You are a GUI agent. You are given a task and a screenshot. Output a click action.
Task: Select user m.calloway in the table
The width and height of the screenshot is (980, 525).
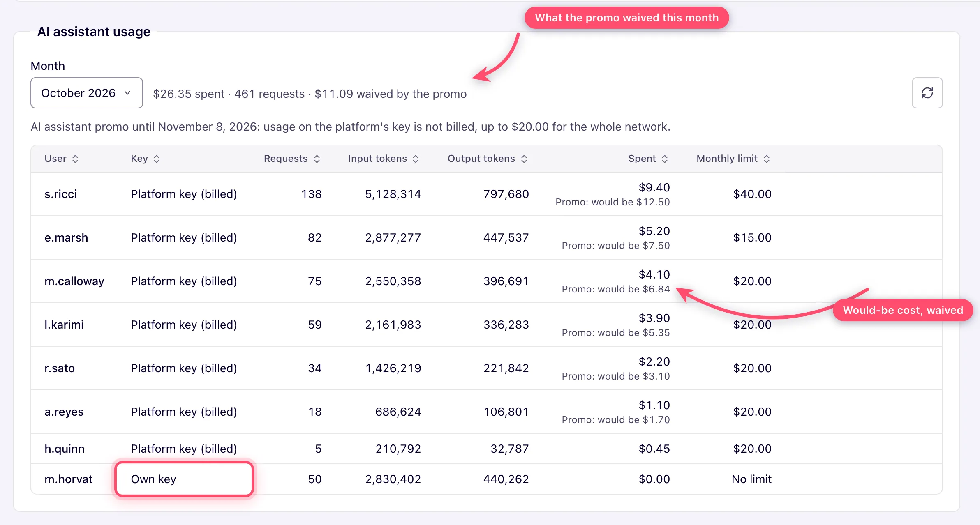74,281
